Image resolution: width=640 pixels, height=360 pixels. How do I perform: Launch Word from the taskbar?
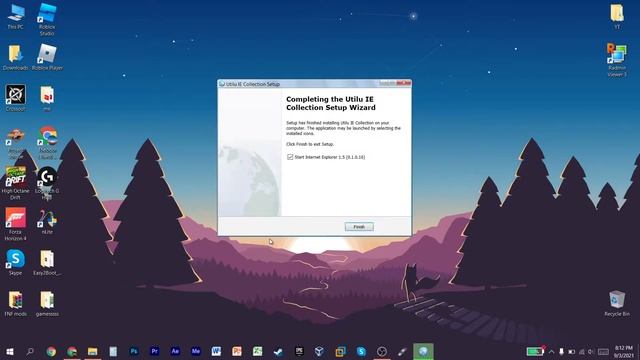coord(216,351)
